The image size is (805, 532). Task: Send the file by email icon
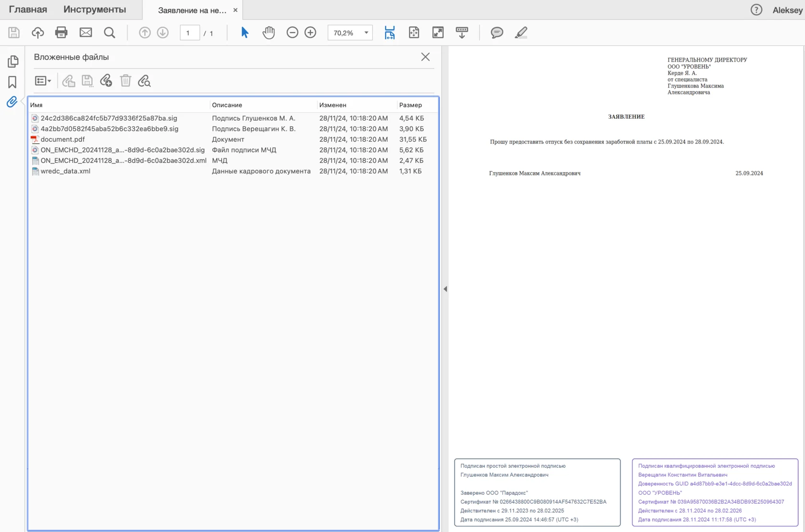[x=86, y=33]
